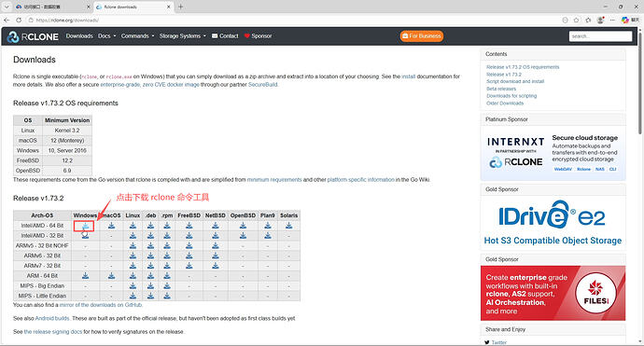Open browser settings and more menu
The height and width of the screenshot is (346, 644).
click(x=612, y=20)
